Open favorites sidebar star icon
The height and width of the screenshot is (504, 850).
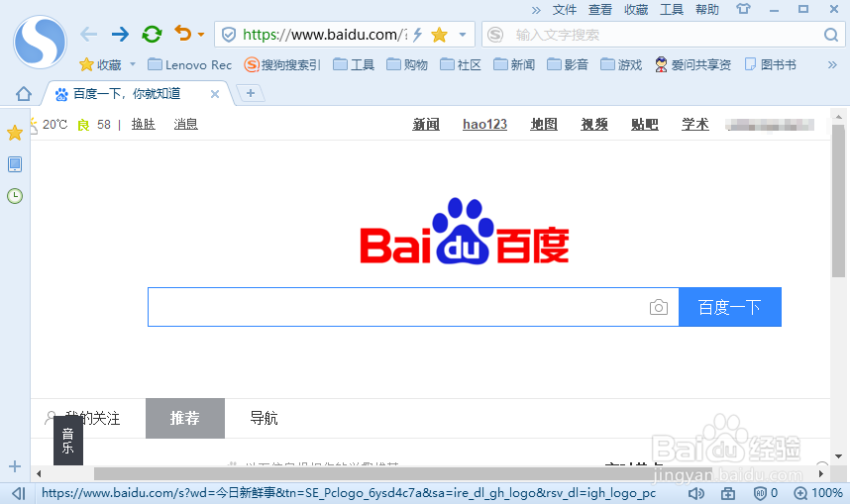15,133
